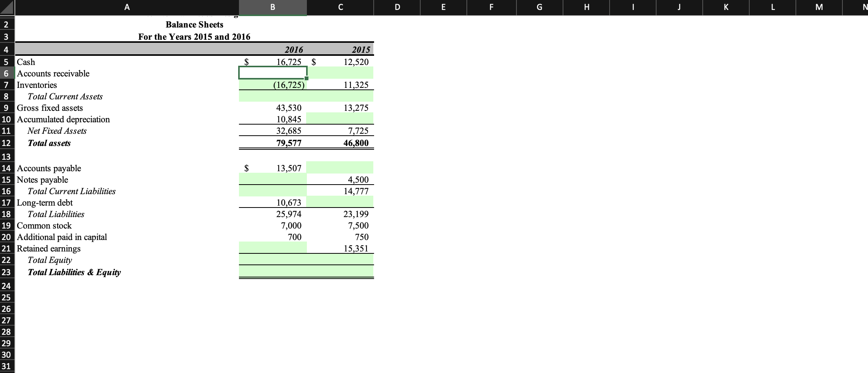Select the Notes payable value 4,500
The height and width of the screenshot is (373, 868).
click(x=340, y=180)
